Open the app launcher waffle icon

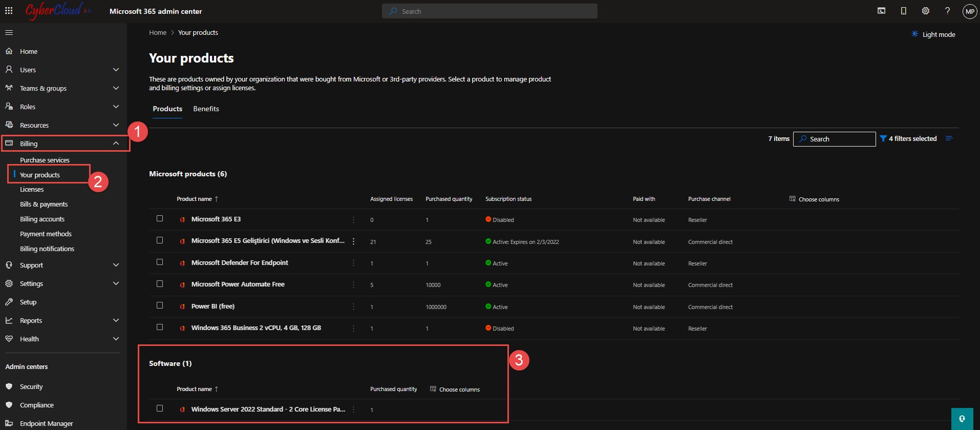(9, 11)
